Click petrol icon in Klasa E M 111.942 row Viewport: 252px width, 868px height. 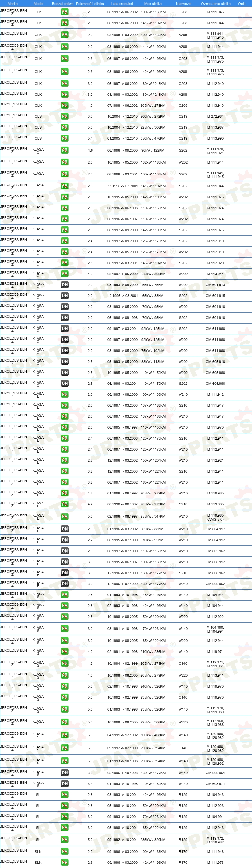tap(64, 394)
